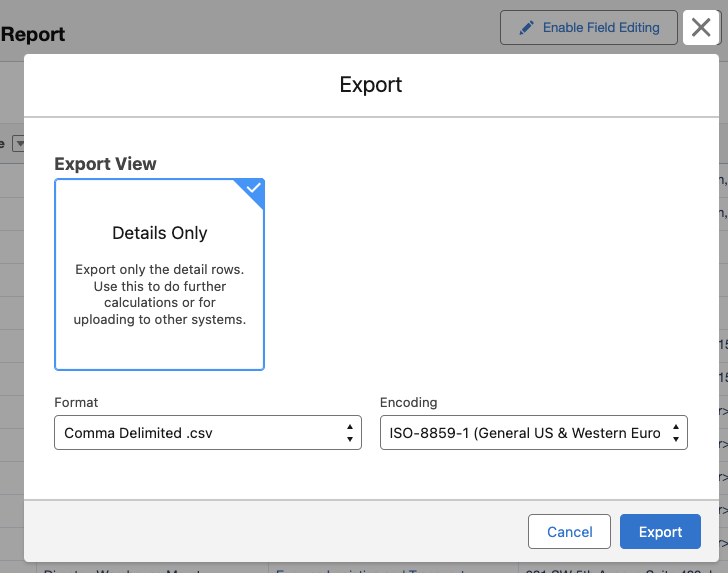This screenshot has height=573, width=728.
Task: Select the Details Only export view card
Action: pyautogui.click(x=159, y=274)
